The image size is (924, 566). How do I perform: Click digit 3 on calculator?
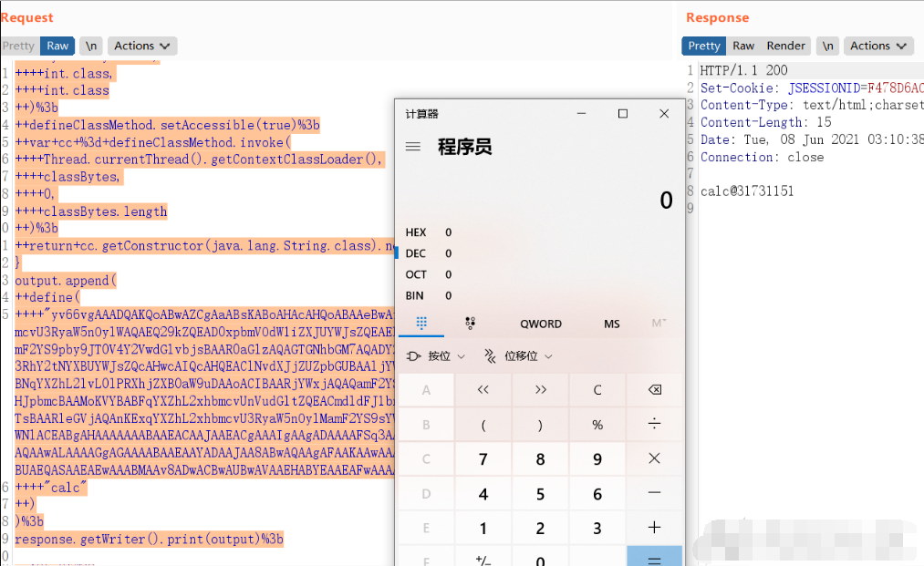(x=597, y=528)
